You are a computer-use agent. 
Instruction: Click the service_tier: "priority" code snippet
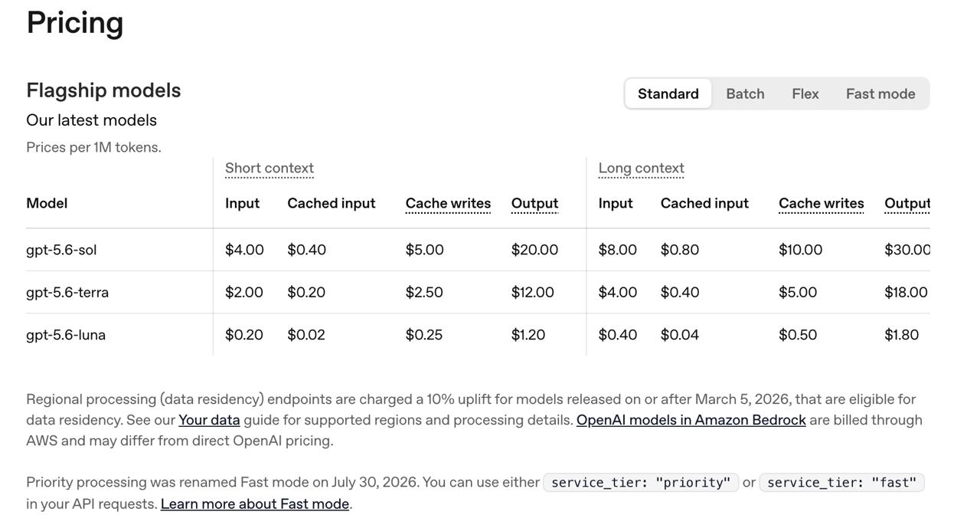coord(641,483)
